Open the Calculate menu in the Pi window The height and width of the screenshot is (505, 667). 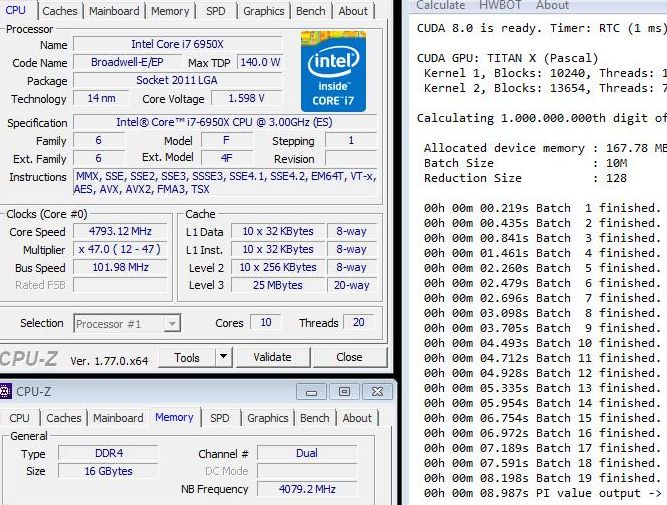[441, 5]
